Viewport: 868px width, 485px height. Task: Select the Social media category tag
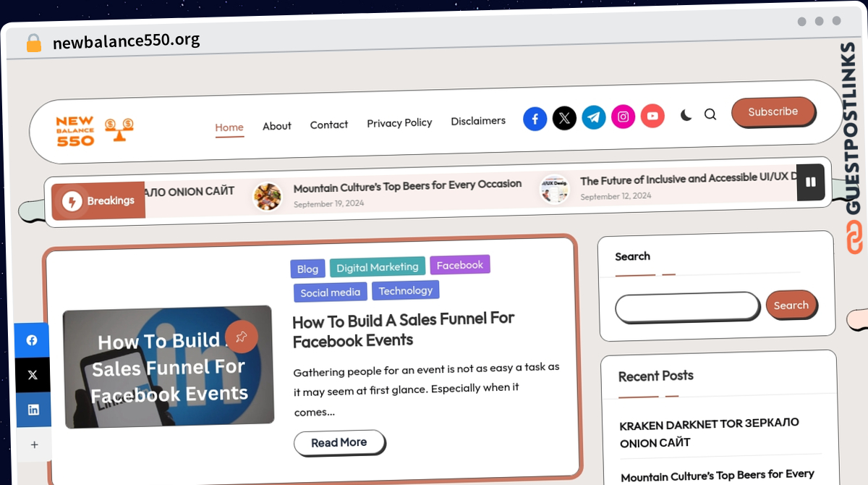[331, 292]
